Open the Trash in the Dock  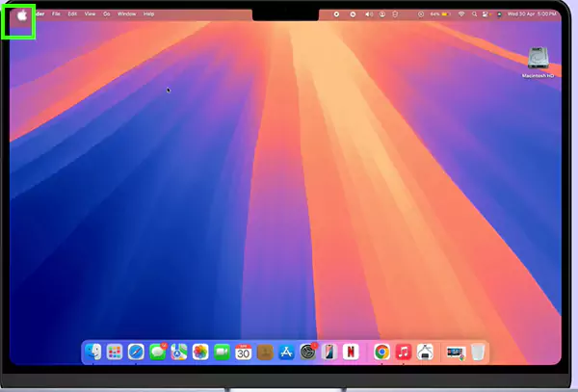point(478,353)
